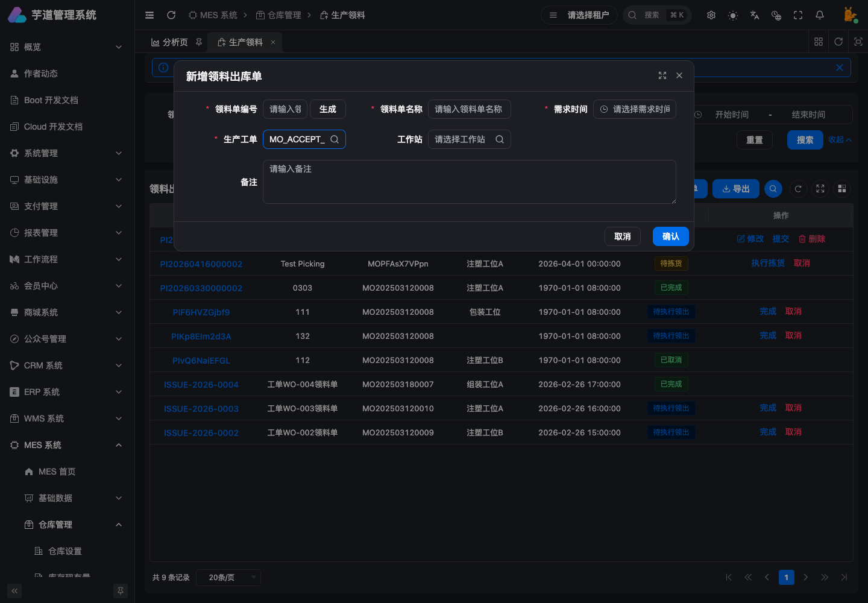The width and height of the screenshot is (868, 603).
Task: Click the fullscreen icon in header
Action: pyautogui.click(x=798, y=15)
